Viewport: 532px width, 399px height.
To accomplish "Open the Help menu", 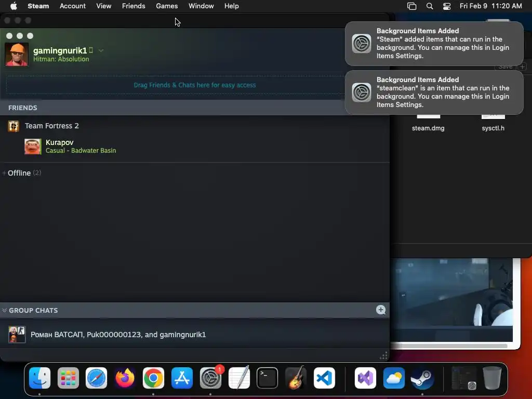I will click(231, 6).
